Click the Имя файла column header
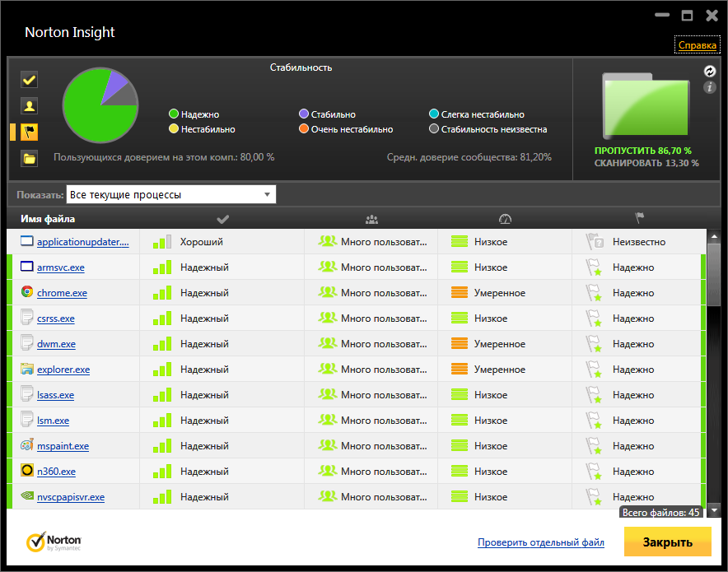Image resolution: width=728 pixels, height=572 pixels. (x=48, y=219)
